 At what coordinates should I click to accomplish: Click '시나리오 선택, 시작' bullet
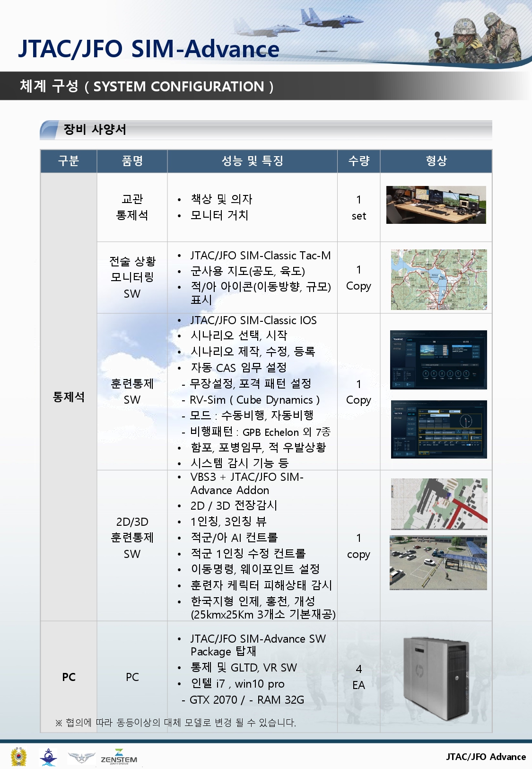point(239,336)
